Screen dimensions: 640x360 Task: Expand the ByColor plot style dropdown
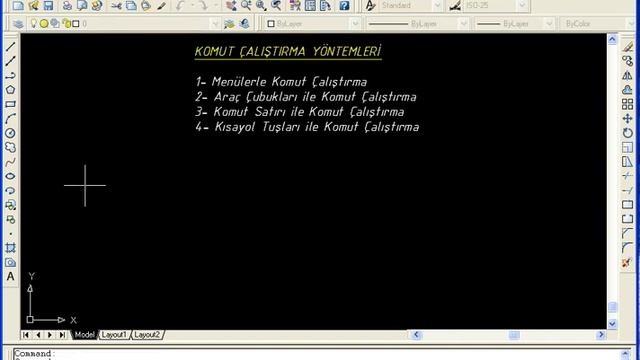click(630, 24)
